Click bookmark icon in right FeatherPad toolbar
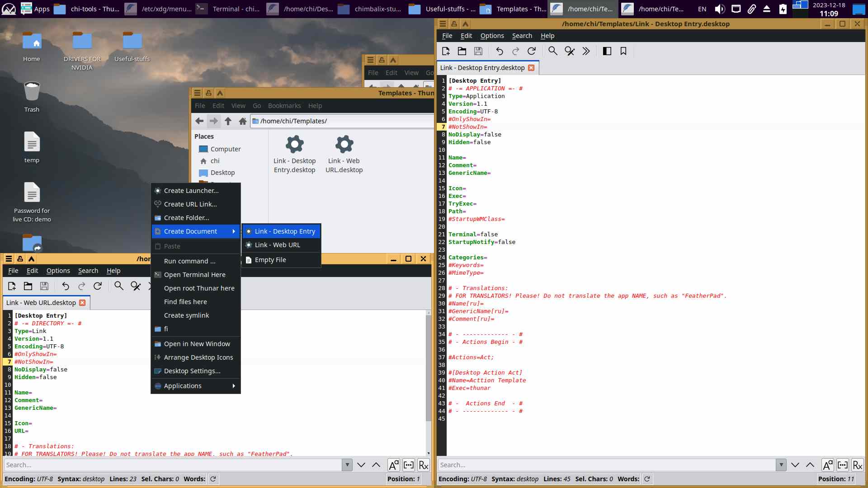 [x=623, y=51]
